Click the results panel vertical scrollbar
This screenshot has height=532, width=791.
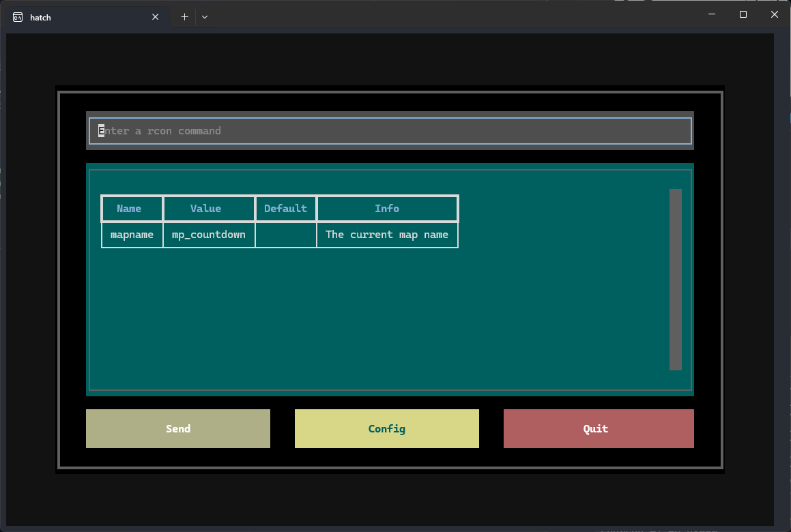pyautogui.click(x=675, y=280)
